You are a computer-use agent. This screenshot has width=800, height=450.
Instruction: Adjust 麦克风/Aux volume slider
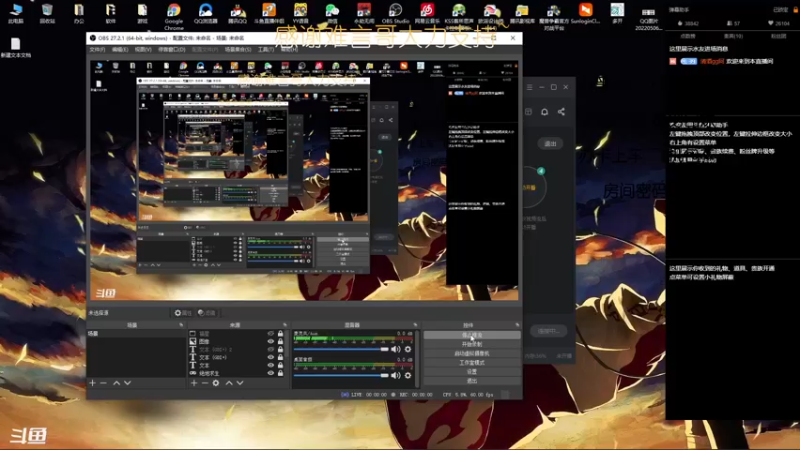(341, 349)
